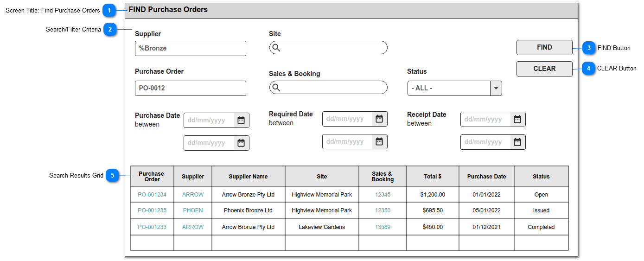
Task: Open calendar for first Required Date field
Action: (379, 119)
